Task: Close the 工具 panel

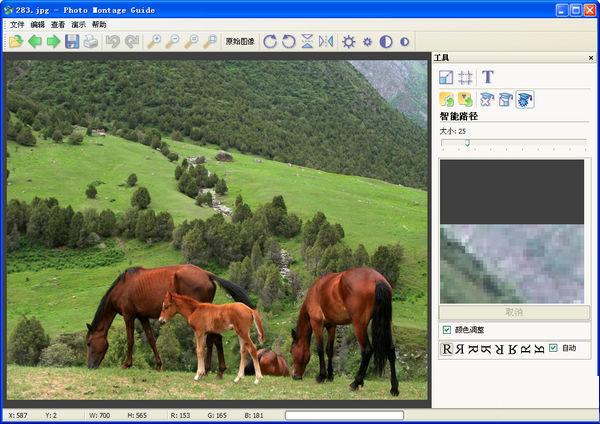Action: pos(591,58)
